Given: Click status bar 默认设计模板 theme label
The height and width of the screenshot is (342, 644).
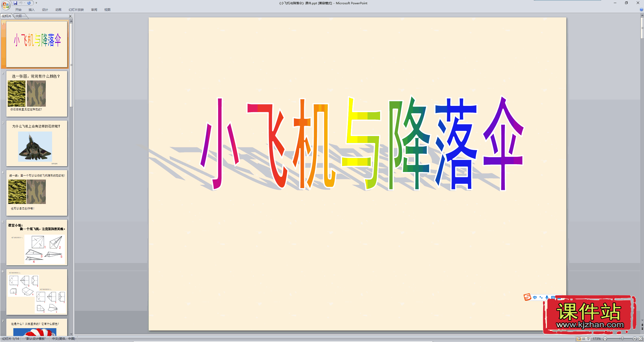Looking at the screenshot, I should pyautogui.click(x=35, y=339).
